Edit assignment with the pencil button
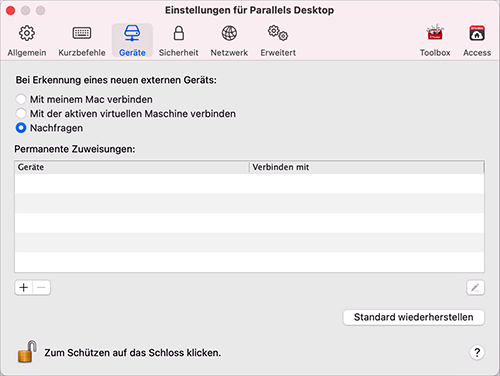Screen dimensions: 500x376 tap(475, 287)
